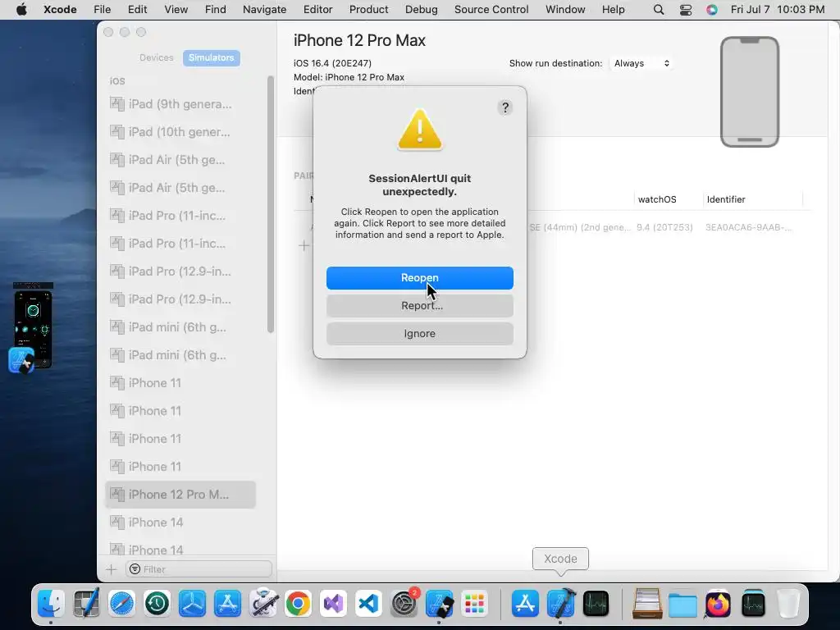Click the Xcode icon in the Dock
Image resolution: width=840 pixels, height=630 pixels.
[x=560, y=604]
